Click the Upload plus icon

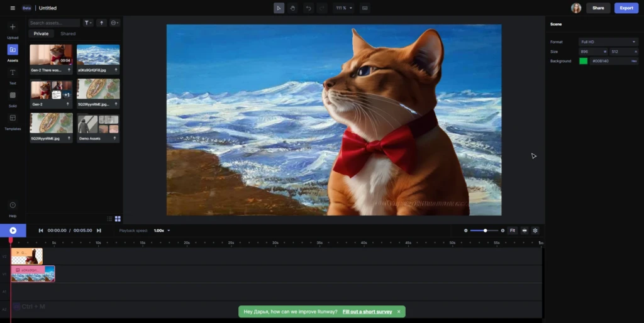click(13, 26)
